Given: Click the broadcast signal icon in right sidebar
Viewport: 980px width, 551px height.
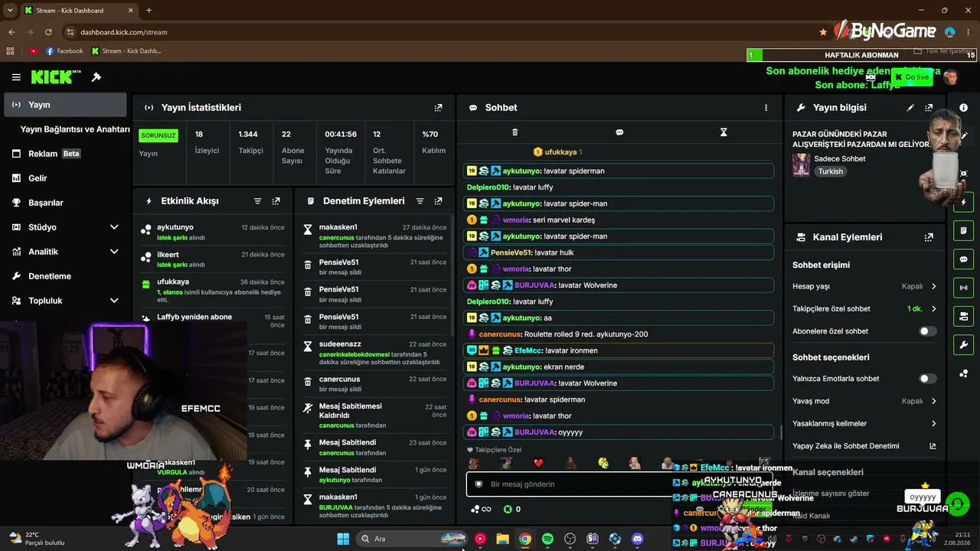Looking at the screenshot, I should pyautogui.click(x=963, y=288).
